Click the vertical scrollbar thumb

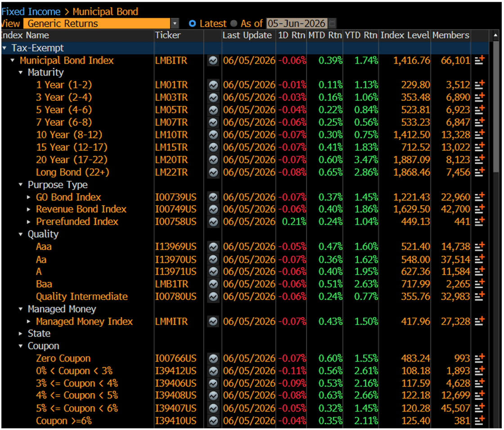(x=496, y=106)
